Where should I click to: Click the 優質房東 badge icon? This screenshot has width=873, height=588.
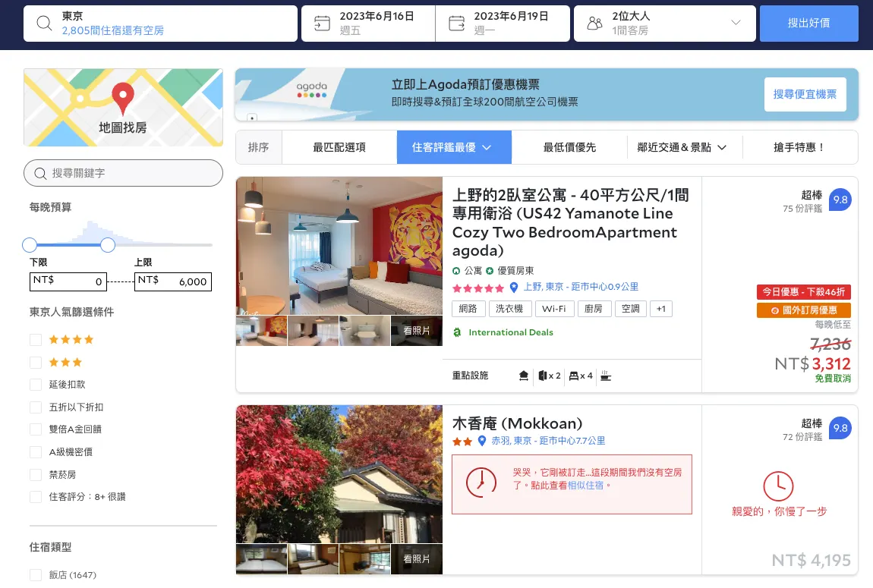click(490, 271)
